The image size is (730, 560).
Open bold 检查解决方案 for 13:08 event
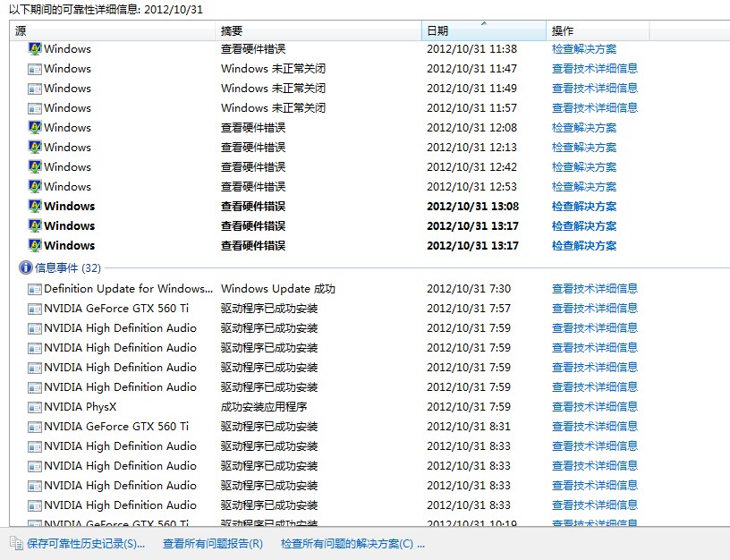tap(584, 207)
